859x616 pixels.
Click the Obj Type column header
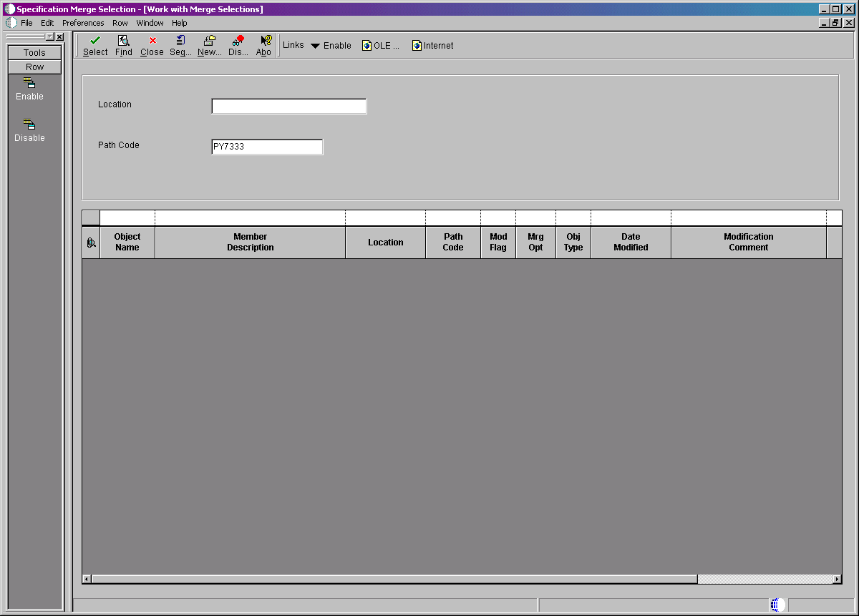point(573,242)
